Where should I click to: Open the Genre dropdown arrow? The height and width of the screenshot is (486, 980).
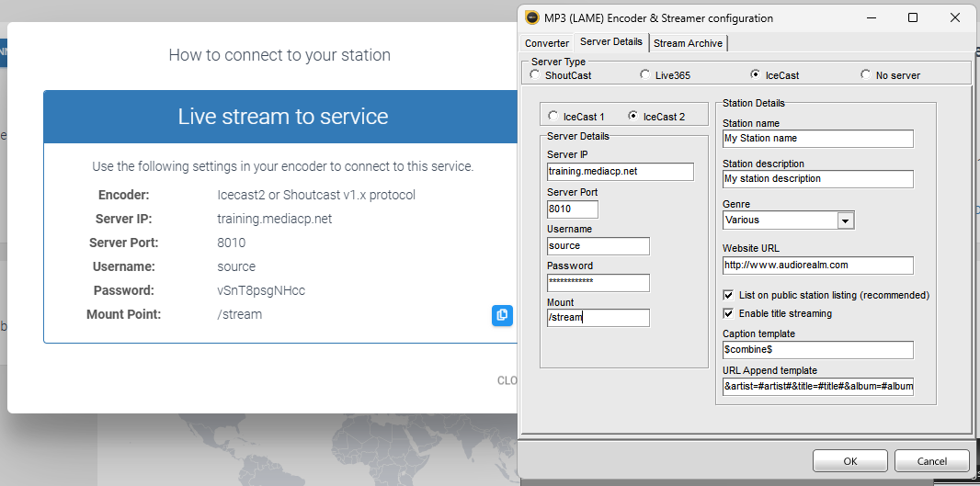click(846, 220)
